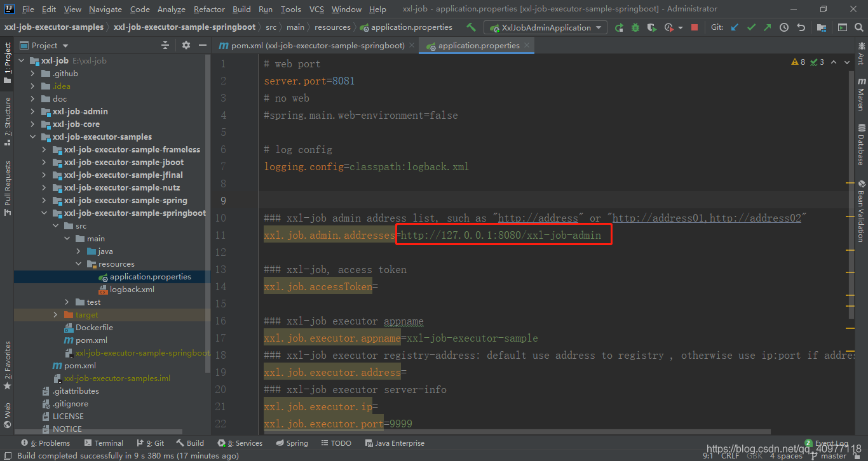Image resolution: width=868 pixels, height=461 pixels.
Task: Click warnings indicator showing 8 warnings
Action: tap(798, 62)
